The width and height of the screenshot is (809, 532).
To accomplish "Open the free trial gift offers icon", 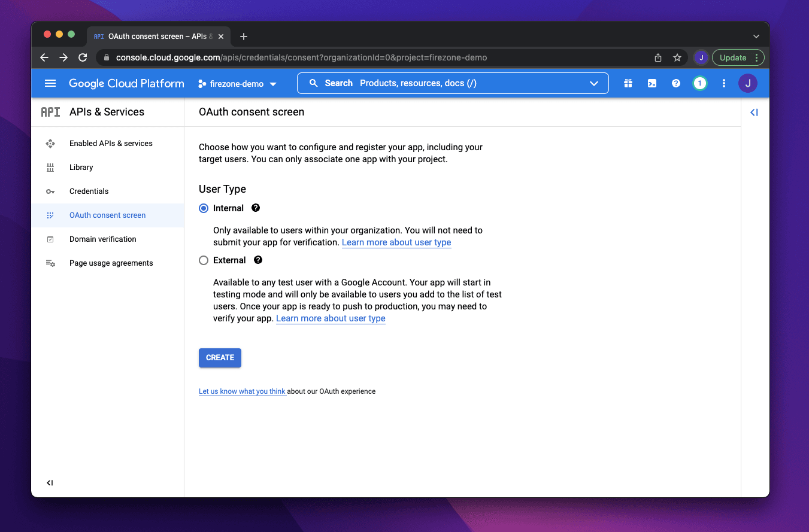I will (x=628, y=83).
